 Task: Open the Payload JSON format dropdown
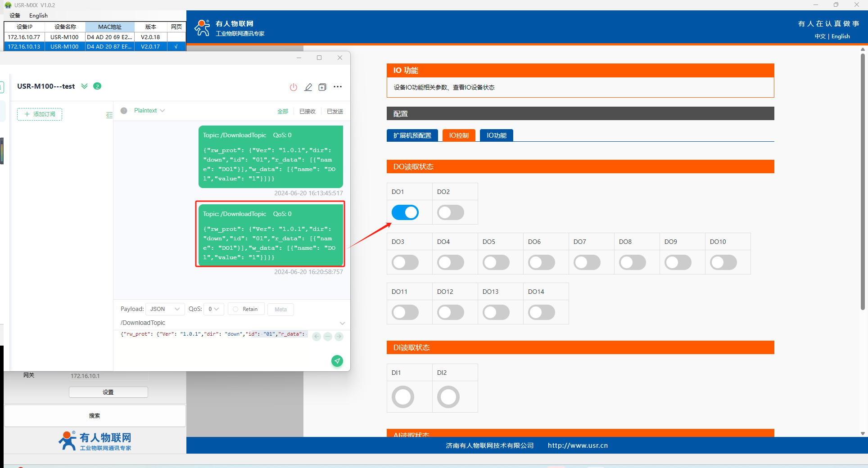click(165, 309)
